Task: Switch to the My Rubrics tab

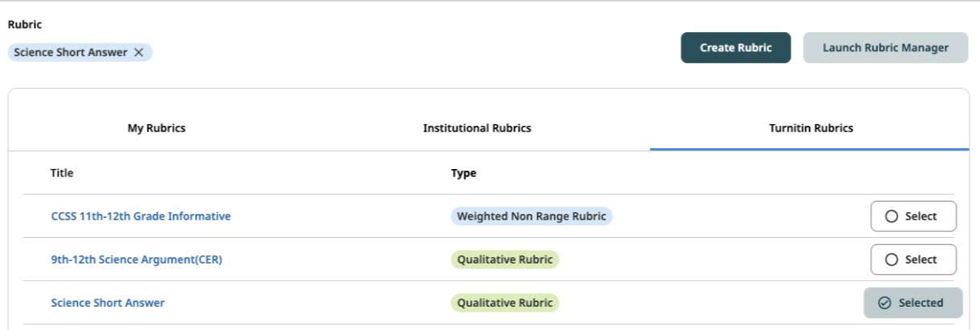Action: [156, 128]
